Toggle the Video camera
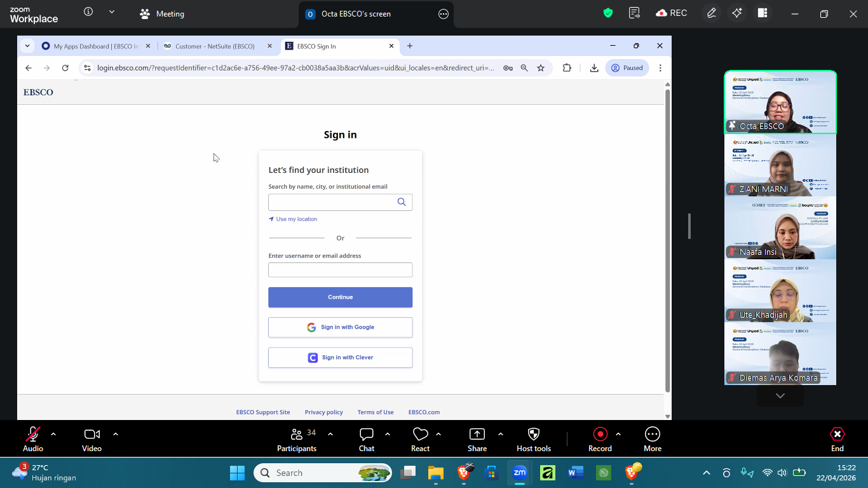 click(92, 439)
